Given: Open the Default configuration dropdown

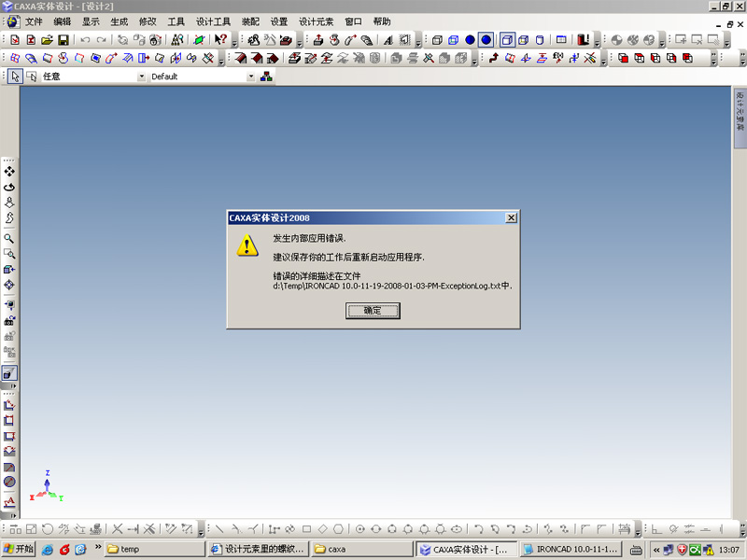Looking at the screenshot, I should pyautogui.click(x=251, y=77).
